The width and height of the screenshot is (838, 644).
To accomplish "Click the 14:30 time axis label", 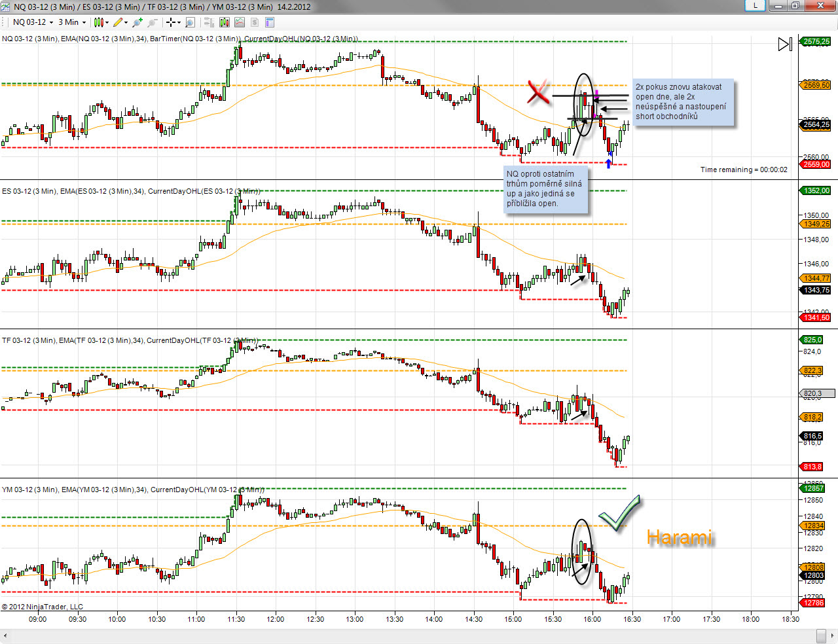I will 474,619.
